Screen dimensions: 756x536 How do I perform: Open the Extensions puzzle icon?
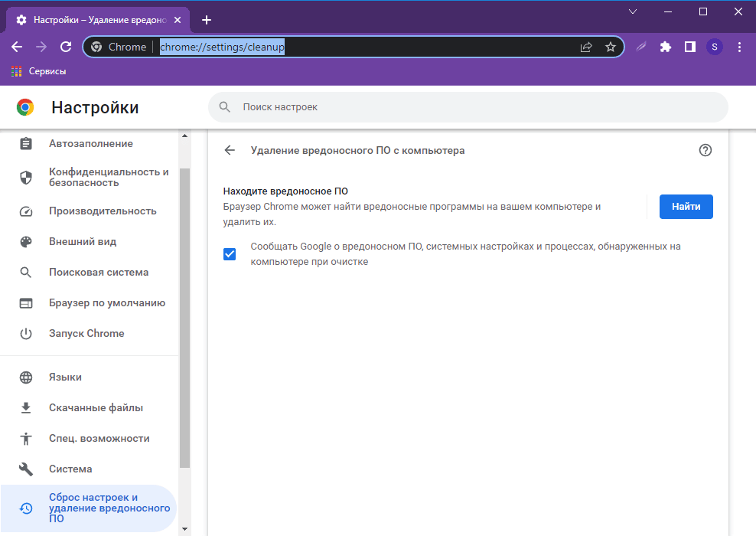(666, 47)
